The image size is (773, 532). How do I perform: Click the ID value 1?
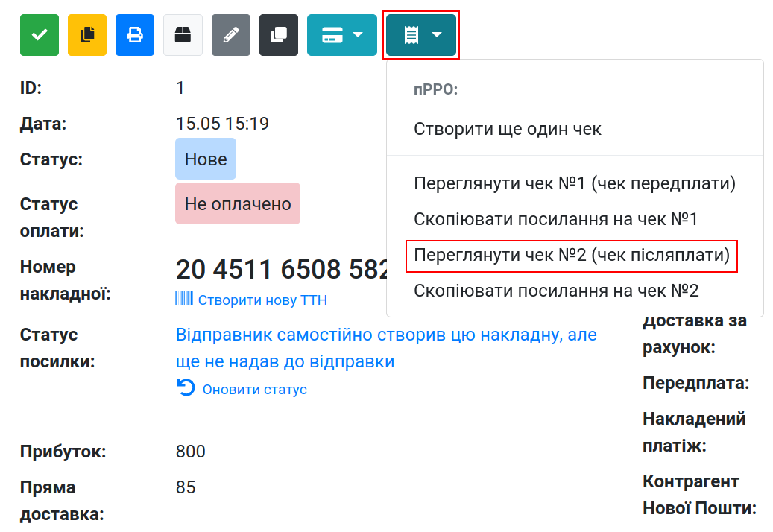tap(180, 88)
